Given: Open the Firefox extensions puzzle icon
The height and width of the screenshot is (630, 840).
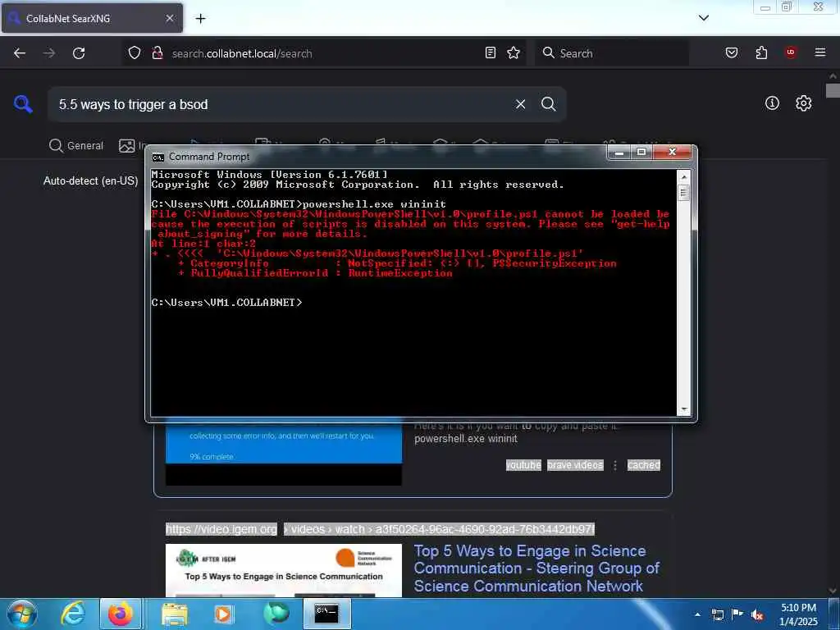Looking at the screenshot, I should pyautogui.click(x=761, y=52).
